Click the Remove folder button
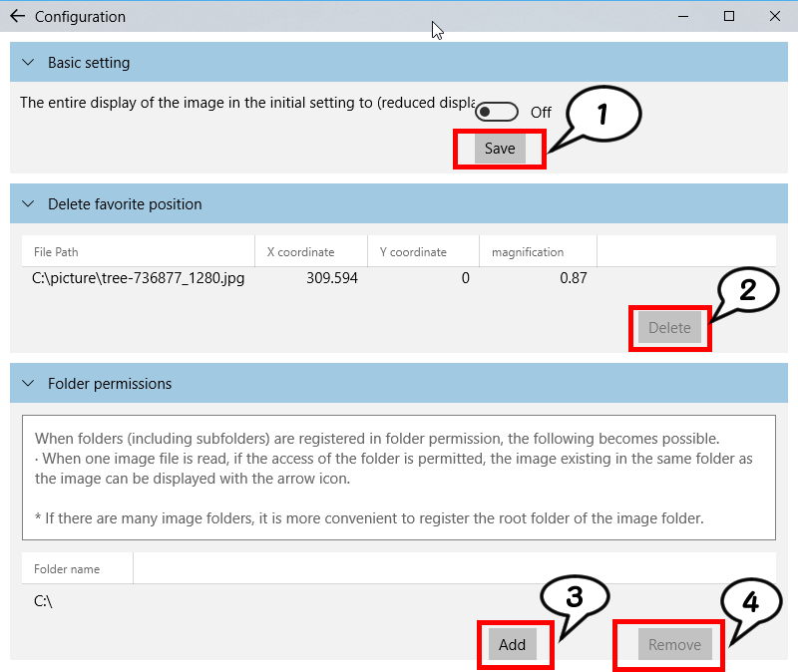The width and height of the screenshot is (798, 672). pos(674,645)
